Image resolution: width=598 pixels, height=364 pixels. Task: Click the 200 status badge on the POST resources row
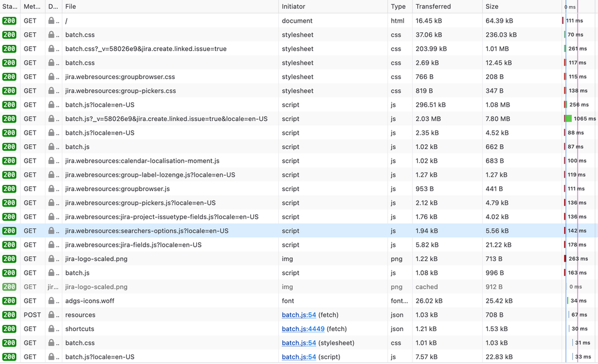coord(12,314)
